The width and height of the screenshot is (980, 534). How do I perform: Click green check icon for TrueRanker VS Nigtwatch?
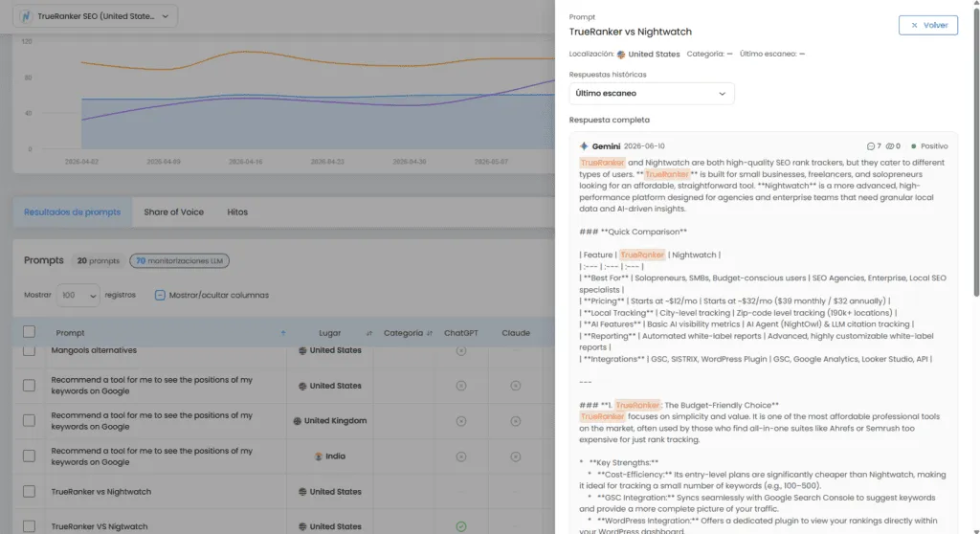coord(461,526)
